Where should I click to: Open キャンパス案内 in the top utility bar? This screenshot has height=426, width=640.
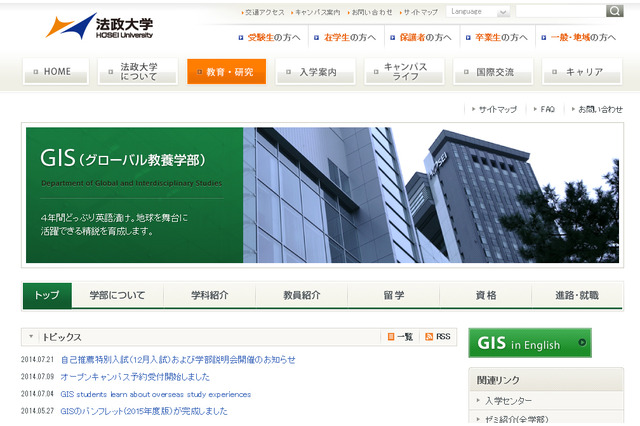click(x=316, y=12)
